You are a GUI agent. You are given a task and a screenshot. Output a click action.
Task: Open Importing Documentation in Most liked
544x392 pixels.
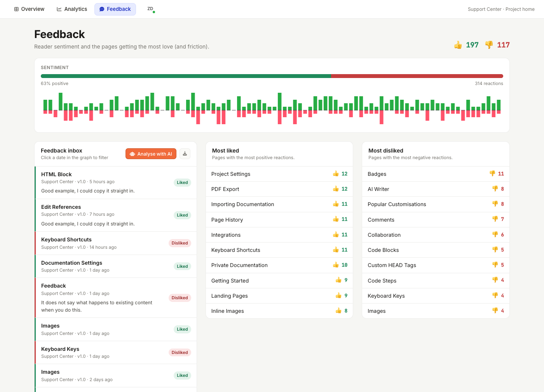point(279,204)
